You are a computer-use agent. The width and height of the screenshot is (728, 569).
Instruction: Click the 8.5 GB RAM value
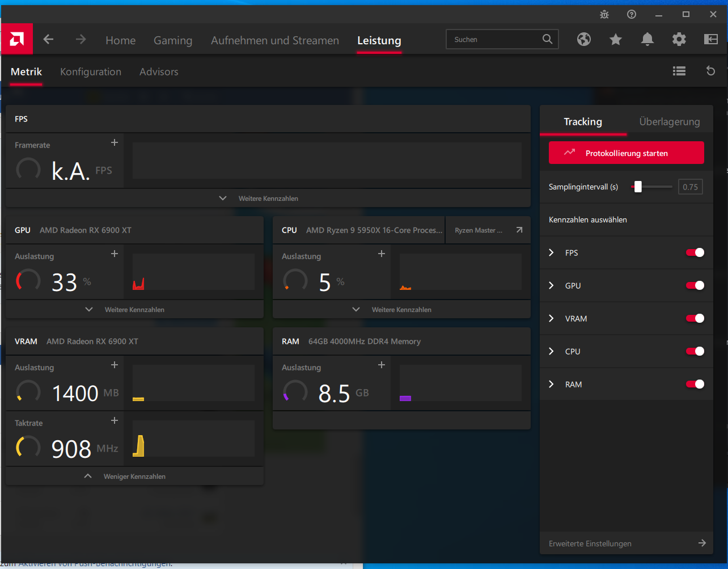pyautogui.click(x=344, y=393)
